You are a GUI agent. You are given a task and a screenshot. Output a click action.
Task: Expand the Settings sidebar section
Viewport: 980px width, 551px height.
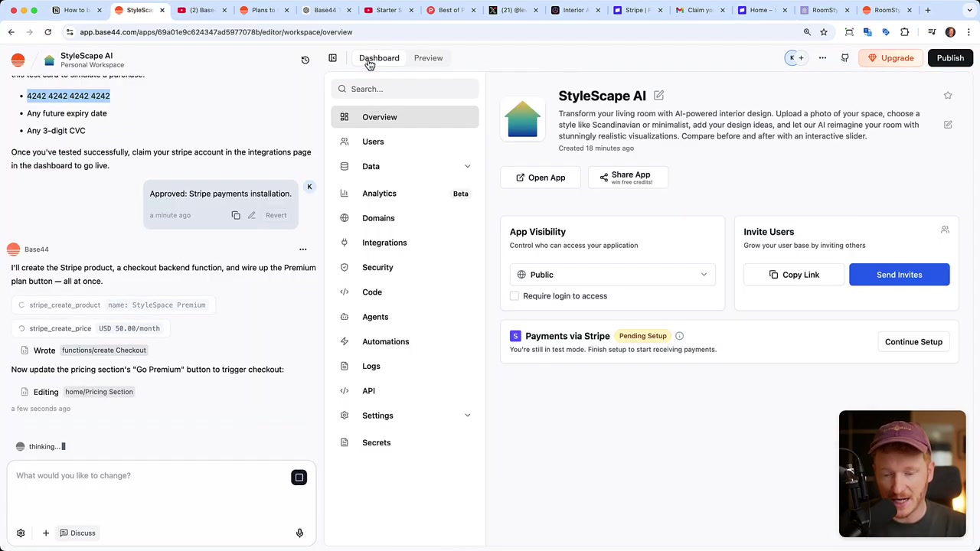pos(467,416)
